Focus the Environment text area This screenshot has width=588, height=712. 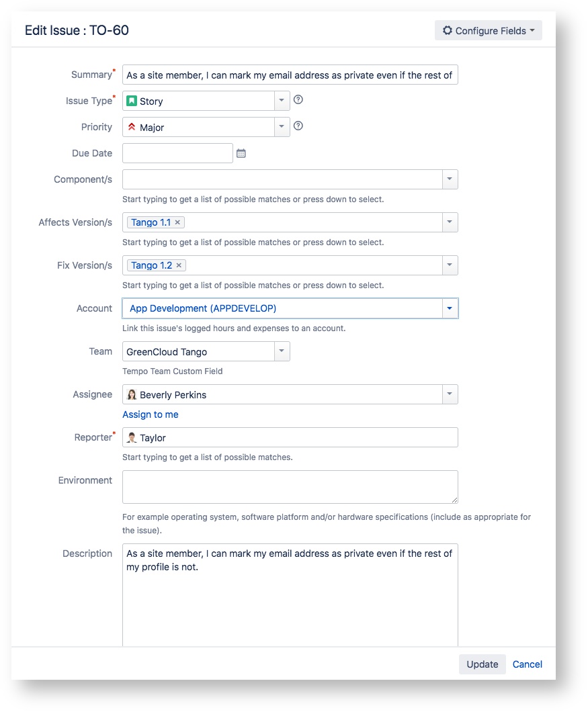[x=290, y=486]
